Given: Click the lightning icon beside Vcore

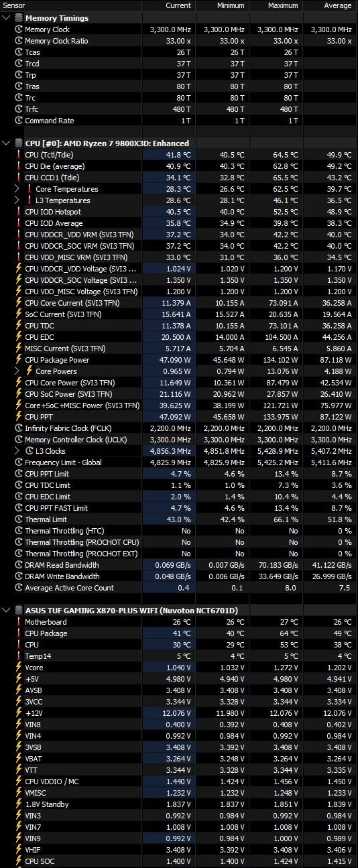Looking at the screenshot, I should point(19,667).
